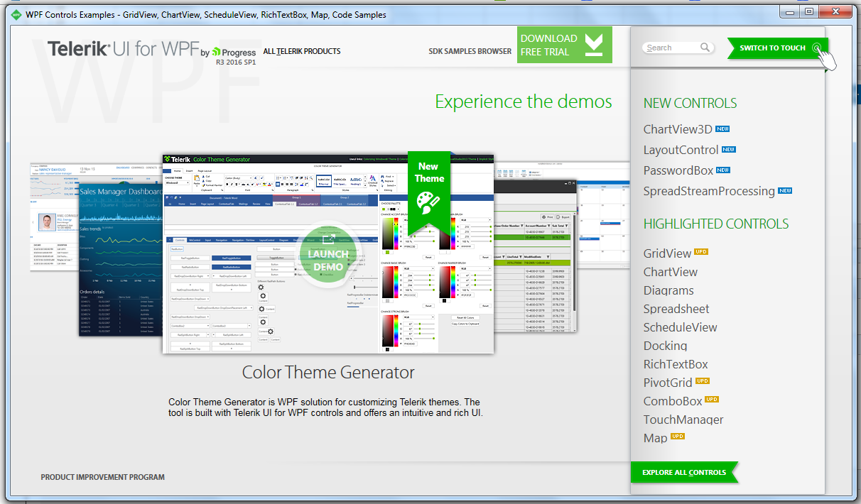Select Docking in highlighted controls

point(666,346)
